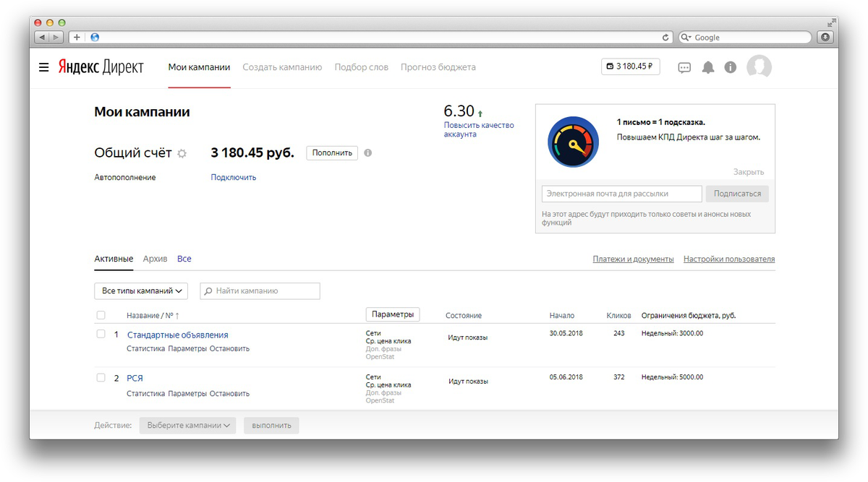Click the sort arrow next to Название / №
Screen dimensions: 868x482
[177, 316]
